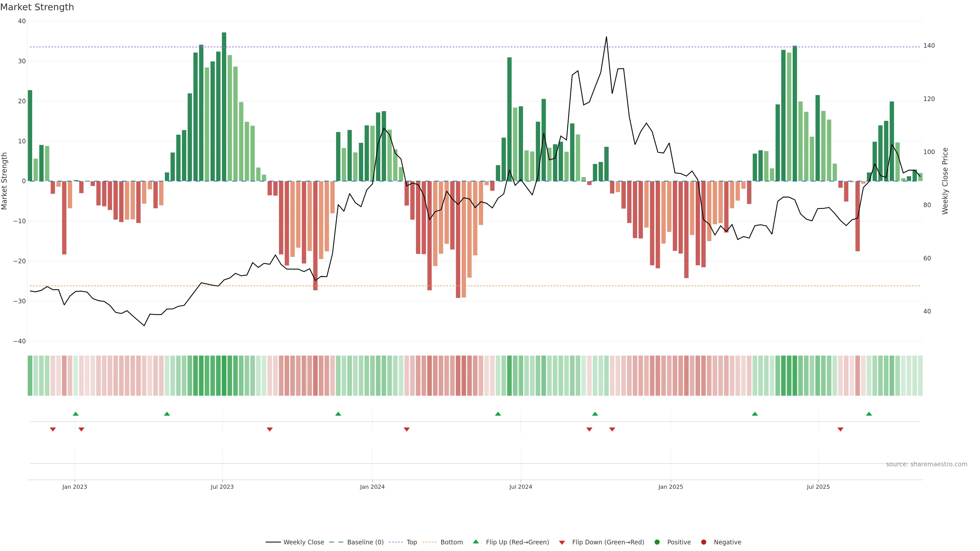
Task: Click the first green flip-up marker near Jan 2023
Action: click(x=76, y=414)
